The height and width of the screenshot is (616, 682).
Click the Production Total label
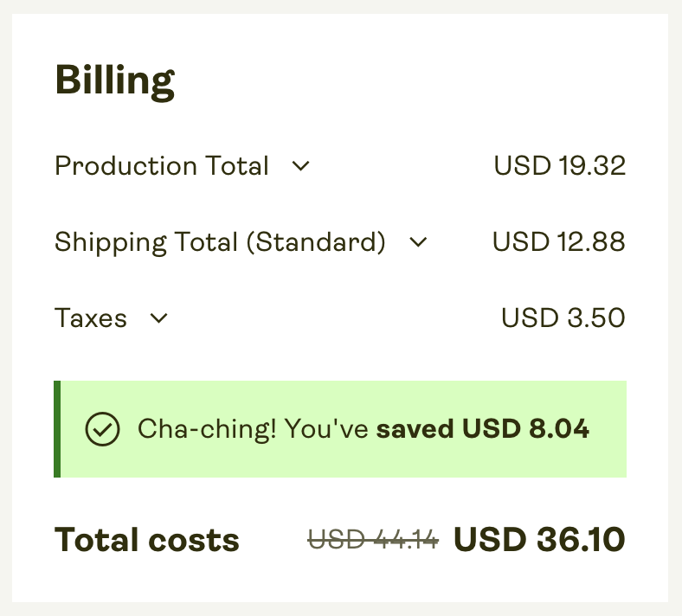[x=161, y=166]
